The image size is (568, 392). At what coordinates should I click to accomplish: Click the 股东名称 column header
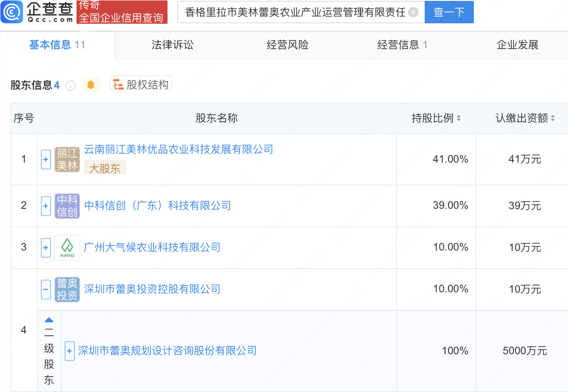tap(217, 118)
